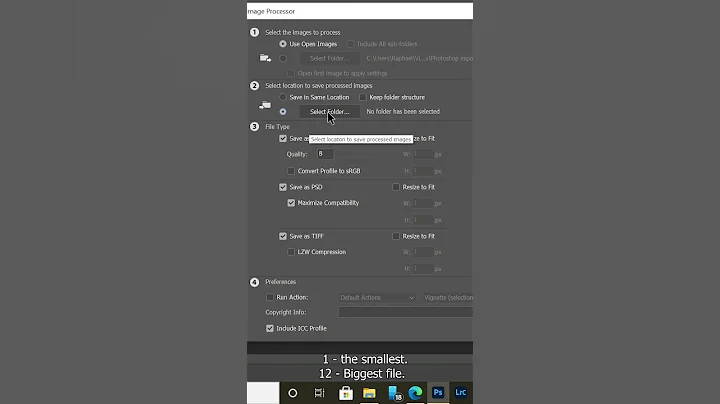Click the source folder path text C:\Users\Raphael
The width and height of the screenshot is (720, 404).
[x=420, y=58]
